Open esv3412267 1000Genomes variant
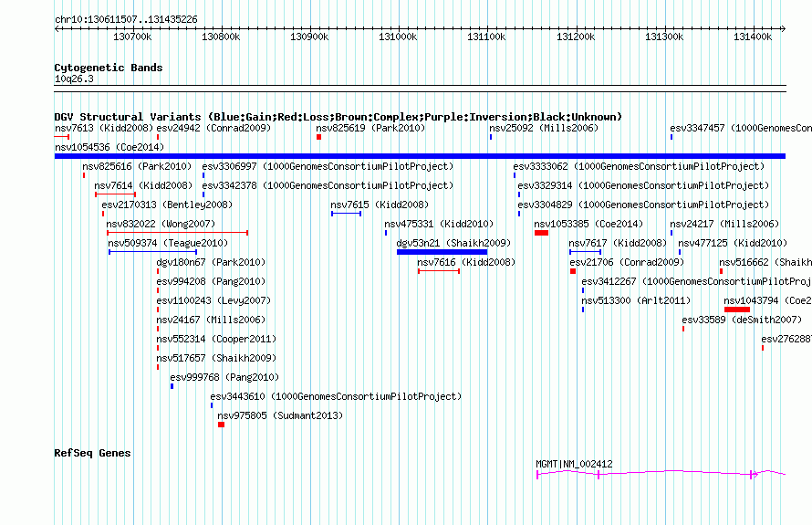The height and width of the screenshot is (525, 812). pos(696,281)
